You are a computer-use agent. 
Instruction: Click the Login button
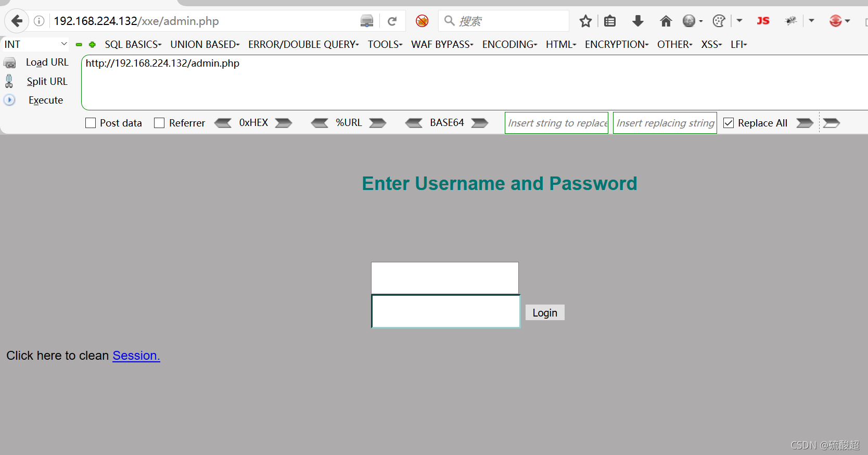pos(545,312)
